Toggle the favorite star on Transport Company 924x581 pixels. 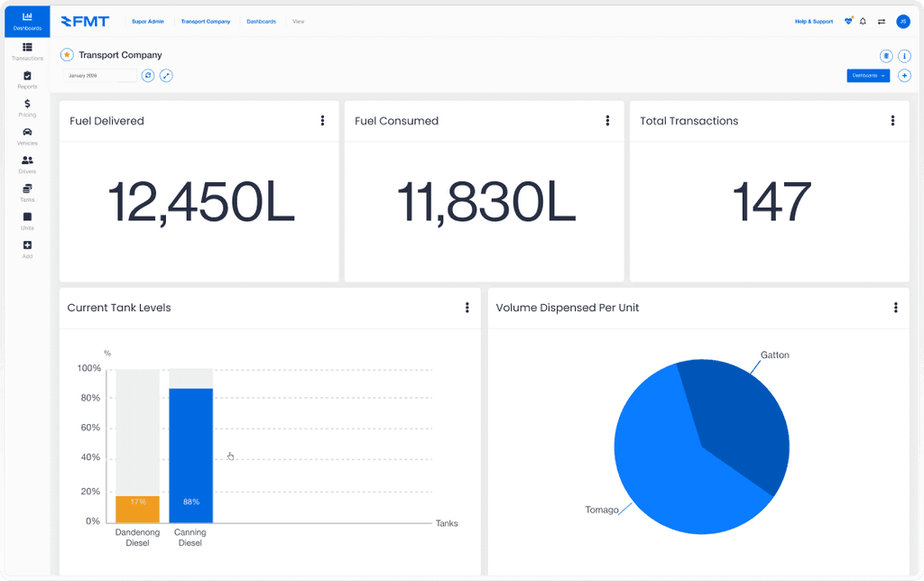[x=67, y=55]
